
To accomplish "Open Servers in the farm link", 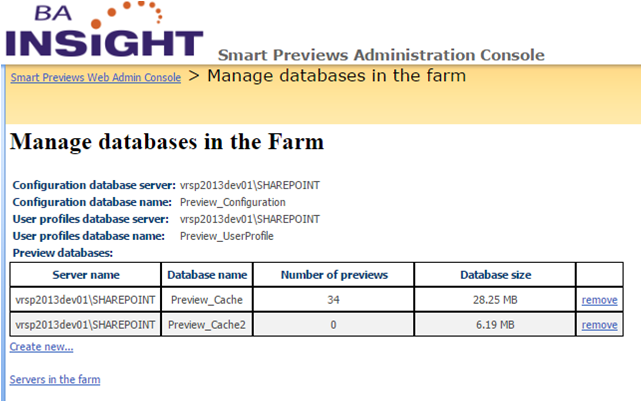I will [55, 380].
